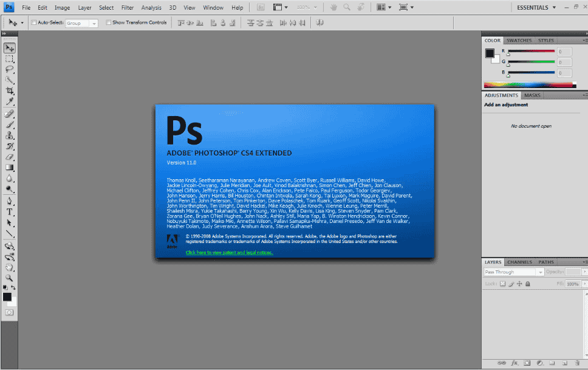Pick the Horizontal Type tool

pos(10,212)
